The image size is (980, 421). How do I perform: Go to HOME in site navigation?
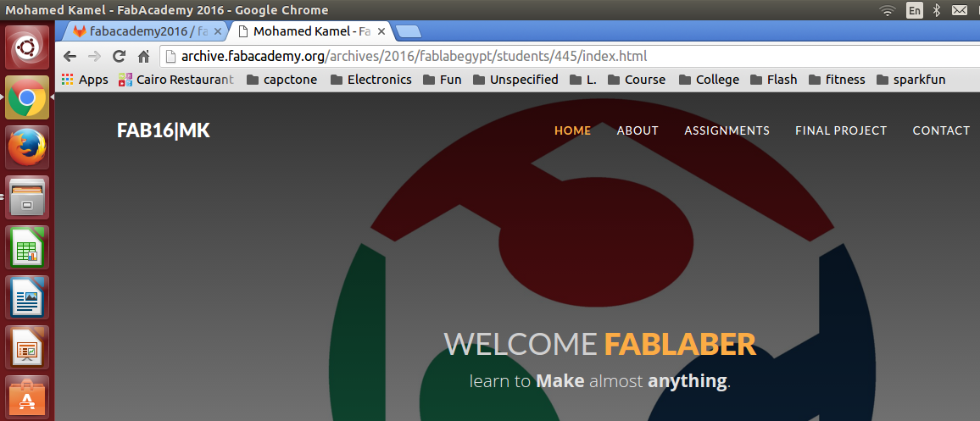[x=572, y=130]
